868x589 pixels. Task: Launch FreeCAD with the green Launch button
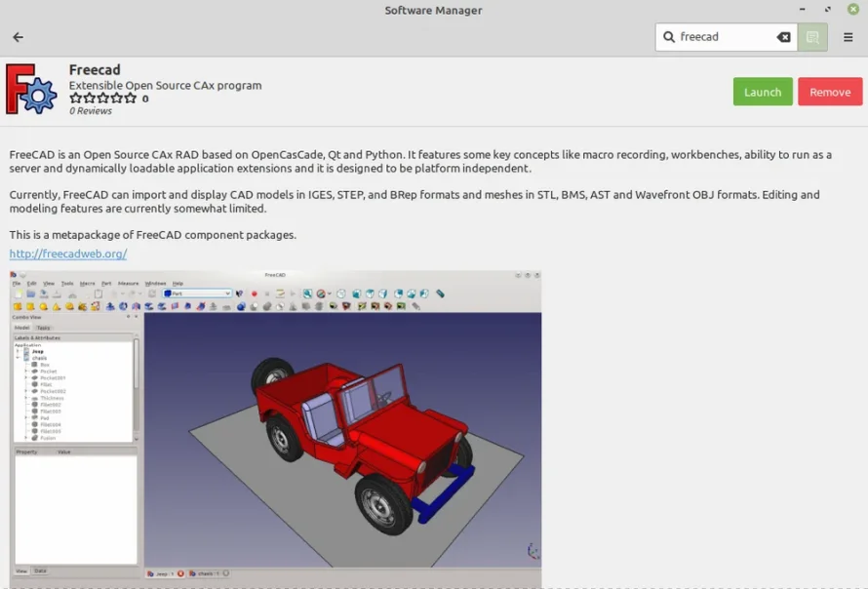point(762,91)
